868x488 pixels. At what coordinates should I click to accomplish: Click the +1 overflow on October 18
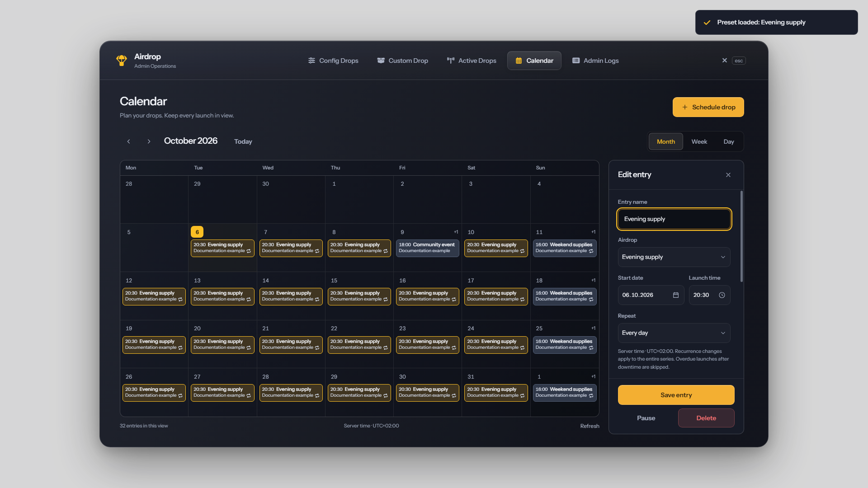coord(593,280)
